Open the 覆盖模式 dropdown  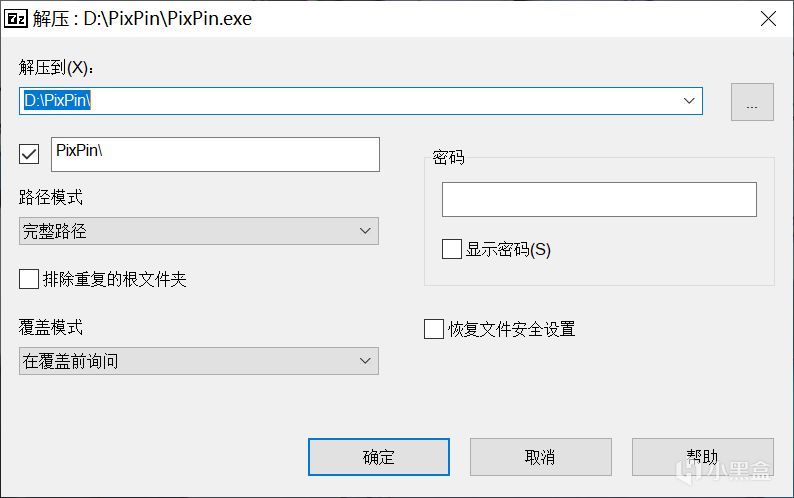coord(199,361)
